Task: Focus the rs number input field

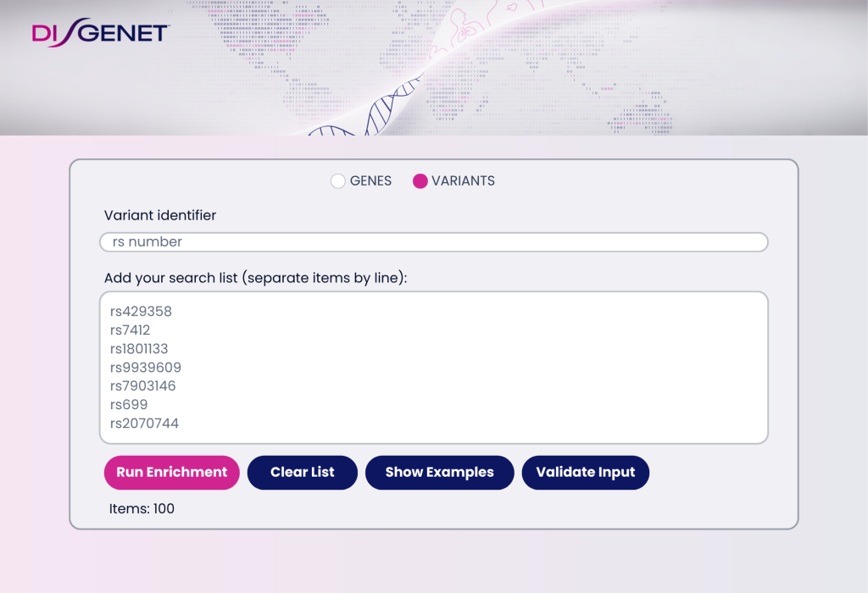Action: point(433,242)
